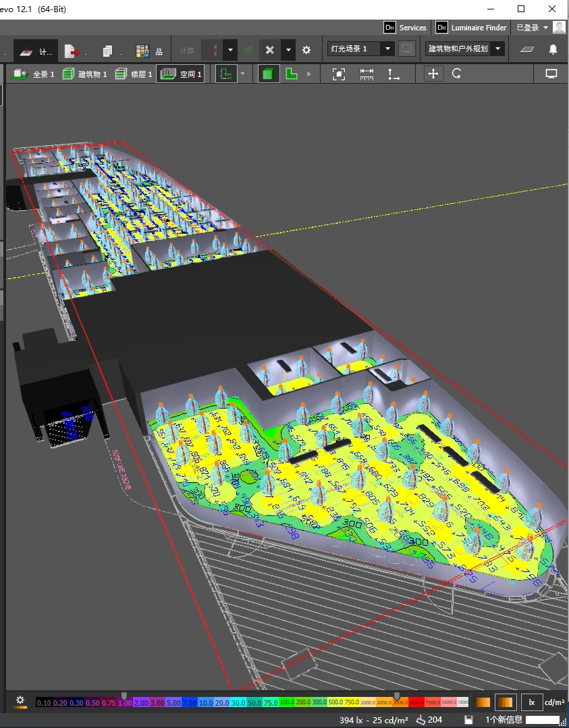The width and height of the screenshot is (569, 728).
Task: Activate the rotate view tool
Action: [x=456, y=74]
